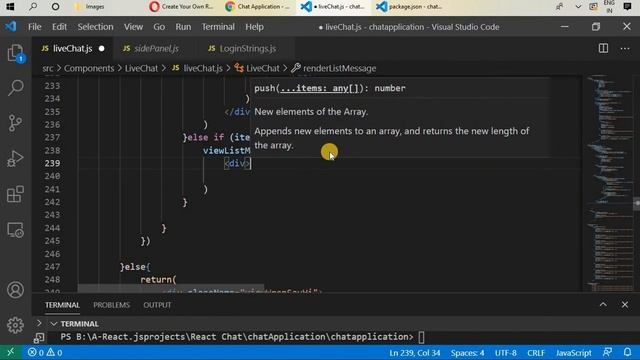Change file encoding UTF-8

(x=506, y=353)
